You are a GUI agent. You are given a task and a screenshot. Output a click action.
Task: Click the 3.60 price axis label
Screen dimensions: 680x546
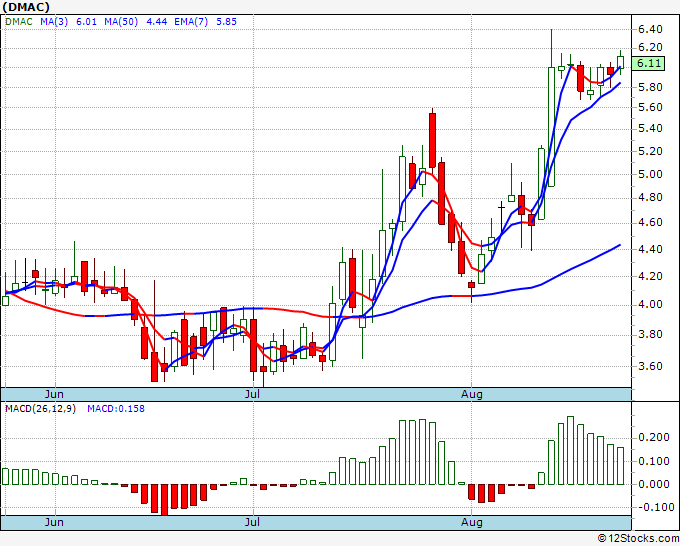[x=650, y=366]
